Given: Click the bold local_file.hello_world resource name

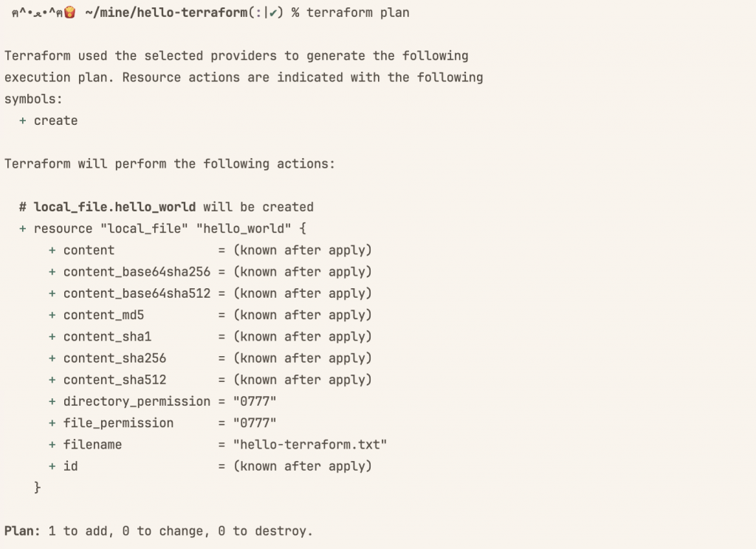Looking at the screenshot, I should [114, 208].
